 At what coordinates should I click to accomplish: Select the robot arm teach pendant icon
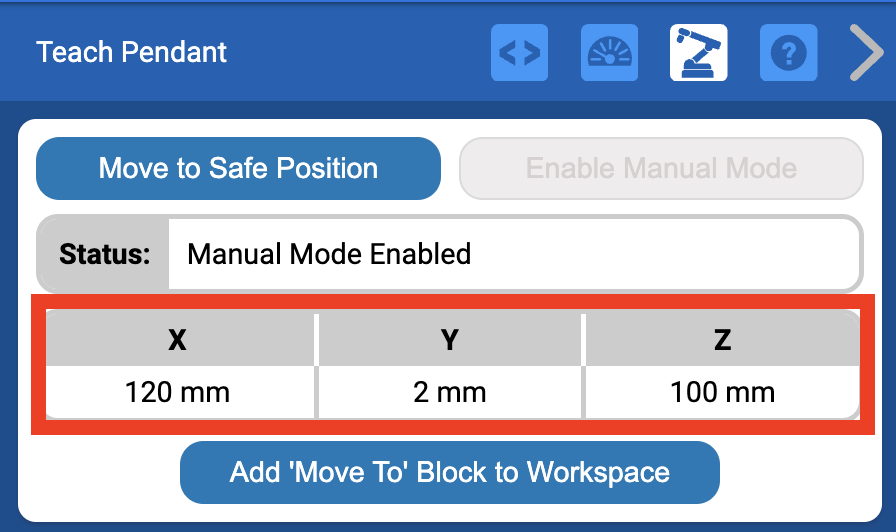(698, 53)
